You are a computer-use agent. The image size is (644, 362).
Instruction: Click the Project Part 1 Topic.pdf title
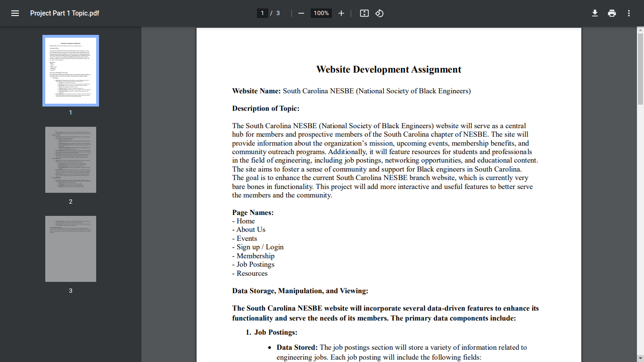click(65, 13)
